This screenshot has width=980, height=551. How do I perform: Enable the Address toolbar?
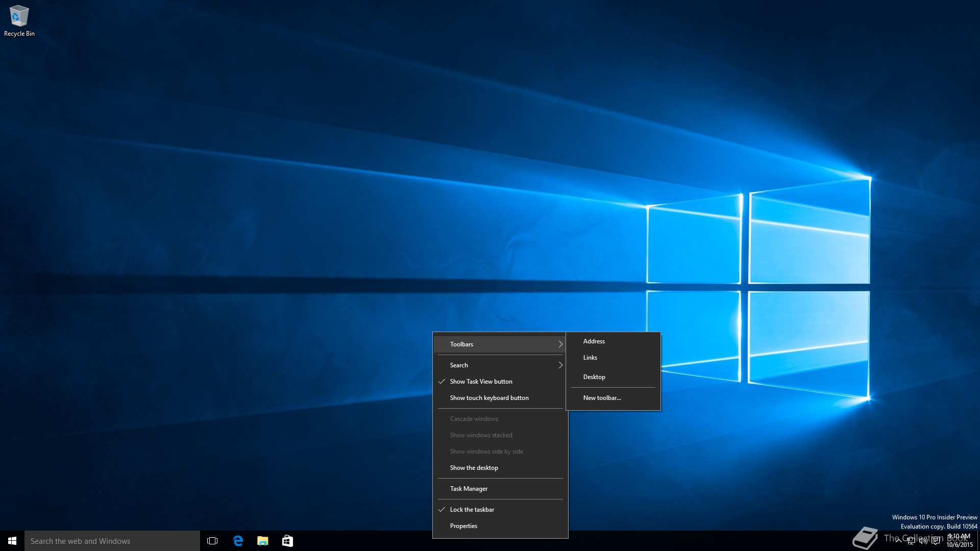[x=613, y=341]
